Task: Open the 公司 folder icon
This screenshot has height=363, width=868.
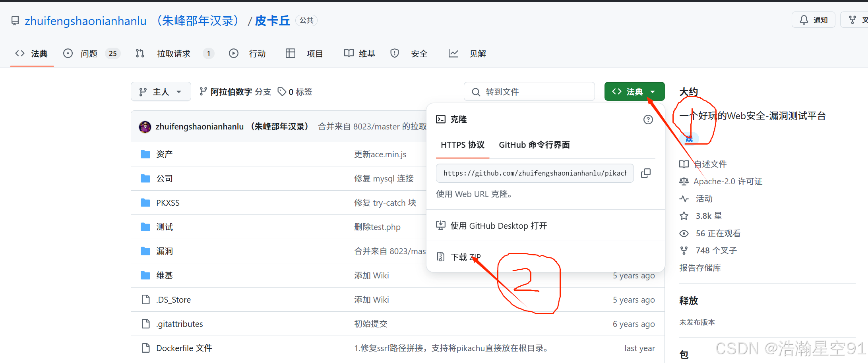Action: click(x=145, y=178)
